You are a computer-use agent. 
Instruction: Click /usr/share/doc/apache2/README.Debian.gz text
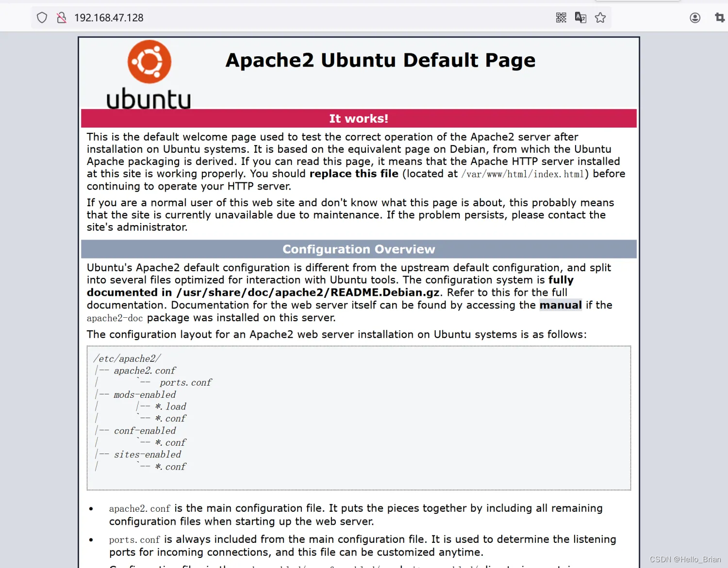click(x=308, y=292)
